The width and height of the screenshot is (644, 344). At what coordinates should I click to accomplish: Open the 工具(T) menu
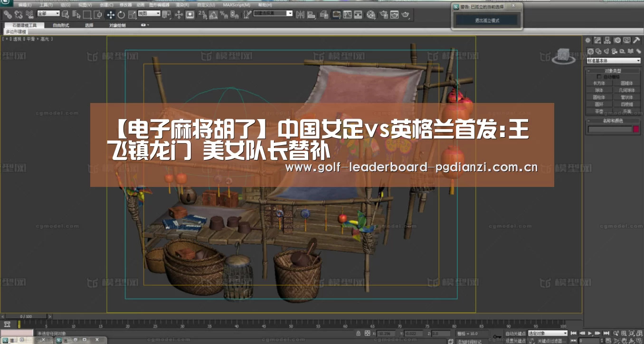[x=47, y=5]
